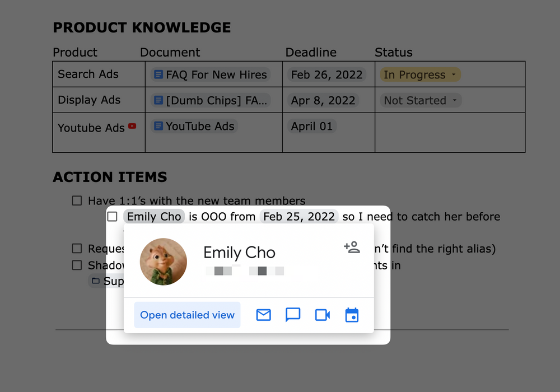Click the [Dumb Chips] FA... document chip
Image resolution: width=560 pixels, height=392 pixels.
pyautogui.click(x=213, y=100)
